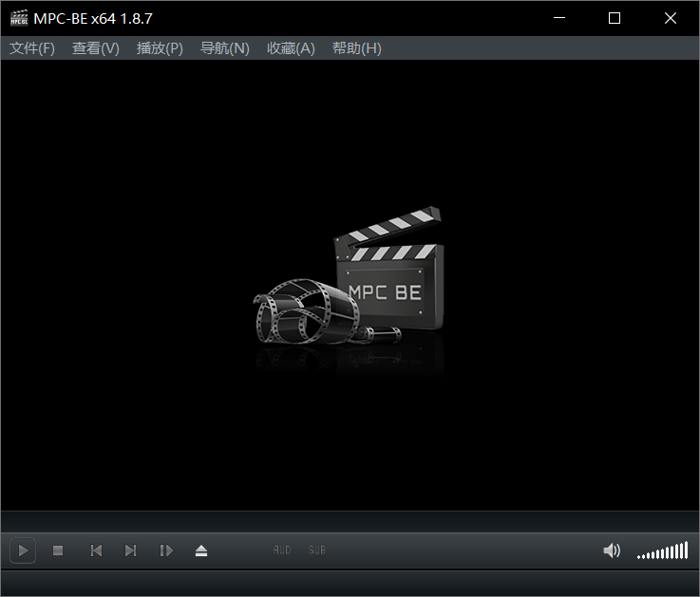Select subtitle track via SUB button
This screenshot has width=700, height=597.
[317, 550]
